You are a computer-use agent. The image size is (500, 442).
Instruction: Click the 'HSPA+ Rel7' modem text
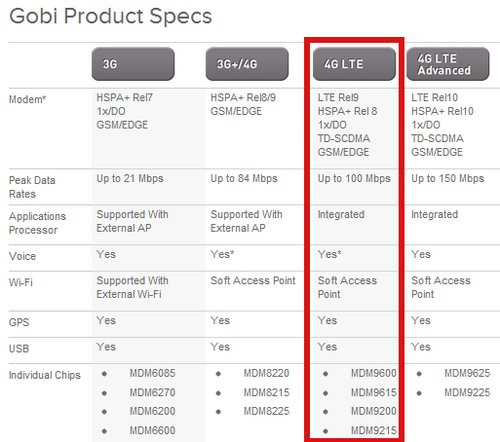coord(124,98)
